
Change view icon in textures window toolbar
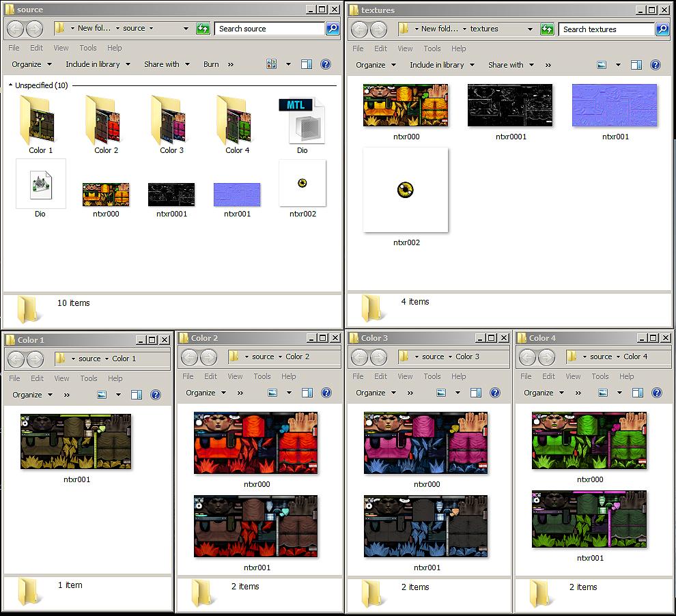coord(602,65)
